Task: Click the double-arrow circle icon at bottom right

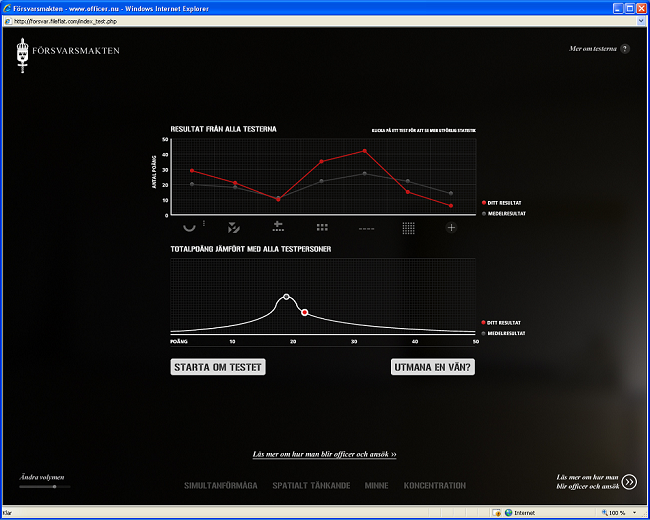Action: pos(629,481)
